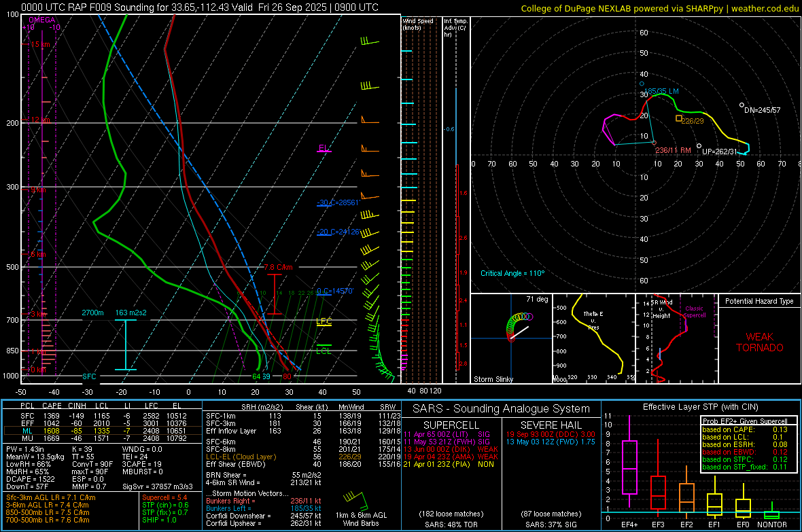This screenshot has height=532, width=802.
Task: Click the Eff Inflow Layer row
Action: click(303, 431)
